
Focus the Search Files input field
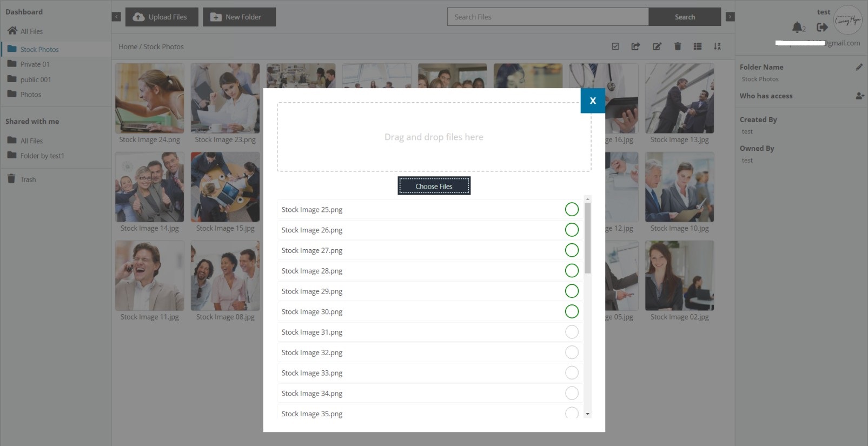tap(548, 17)
